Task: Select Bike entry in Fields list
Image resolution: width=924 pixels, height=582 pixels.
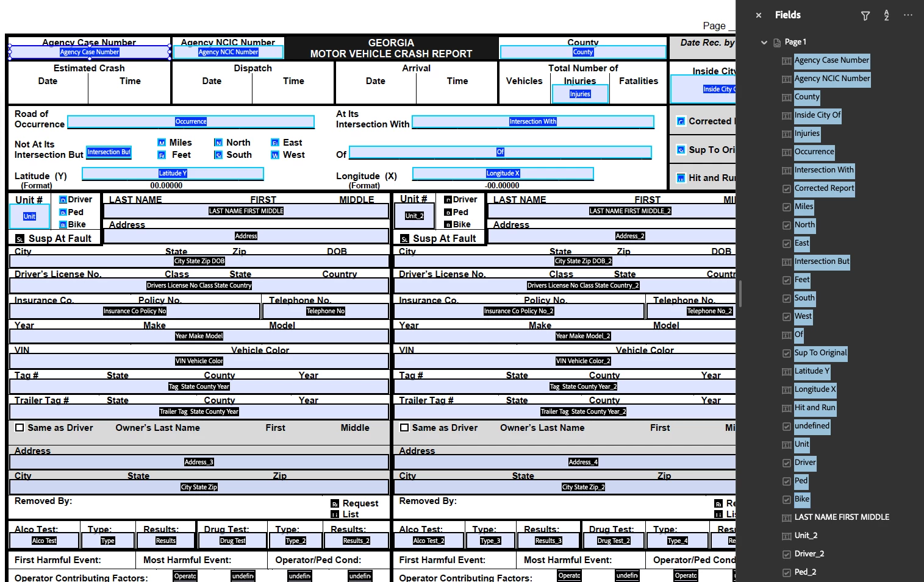Action: click(802, 499)
